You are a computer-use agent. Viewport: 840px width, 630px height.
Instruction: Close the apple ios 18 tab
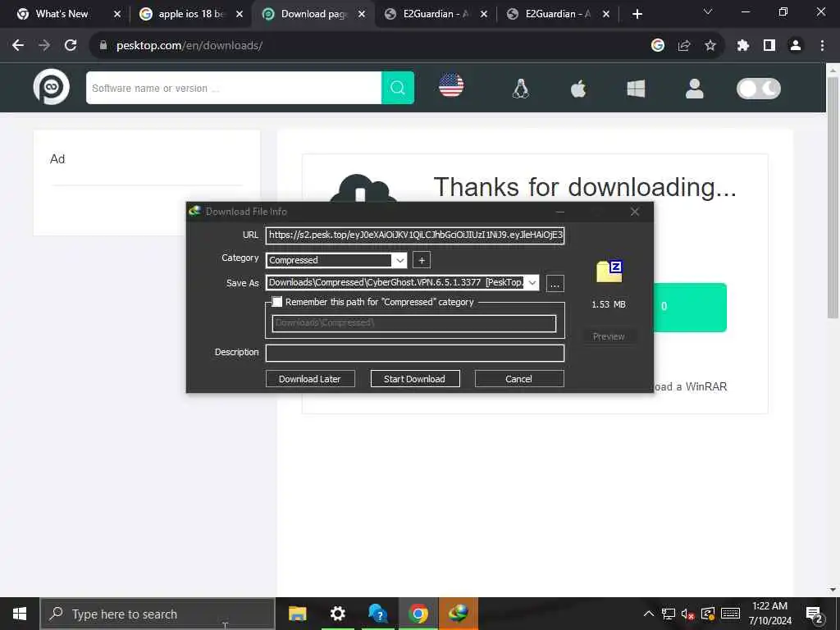tap(240, 14)
